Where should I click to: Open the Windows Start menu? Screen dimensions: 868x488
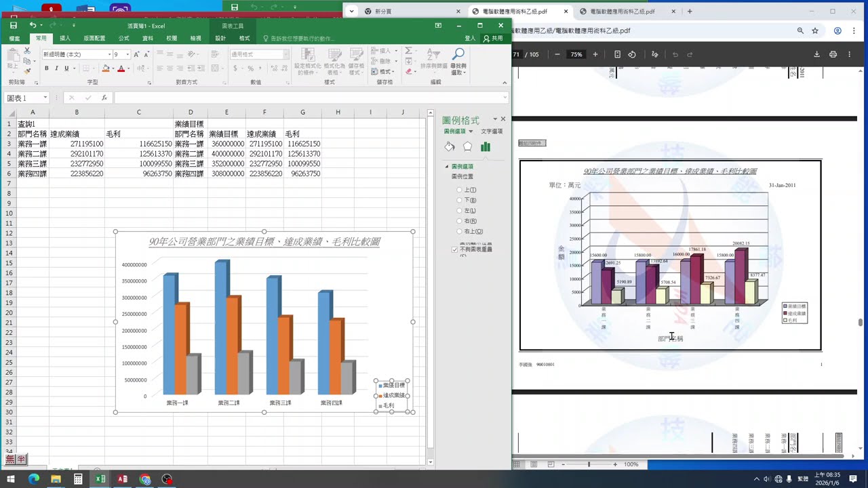[x=12, y=479]
